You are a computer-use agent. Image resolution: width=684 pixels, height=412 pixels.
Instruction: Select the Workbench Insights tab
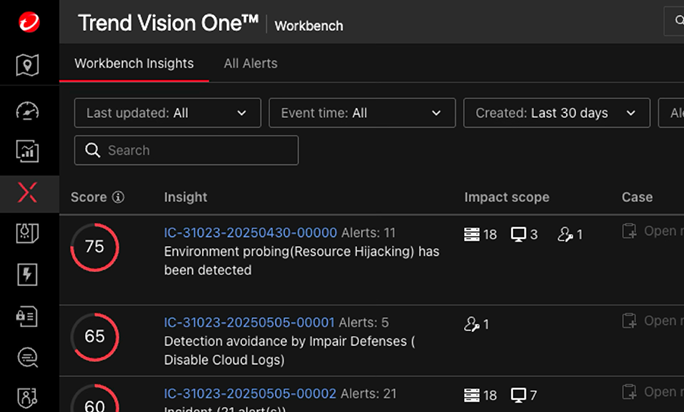click(134, 63)
